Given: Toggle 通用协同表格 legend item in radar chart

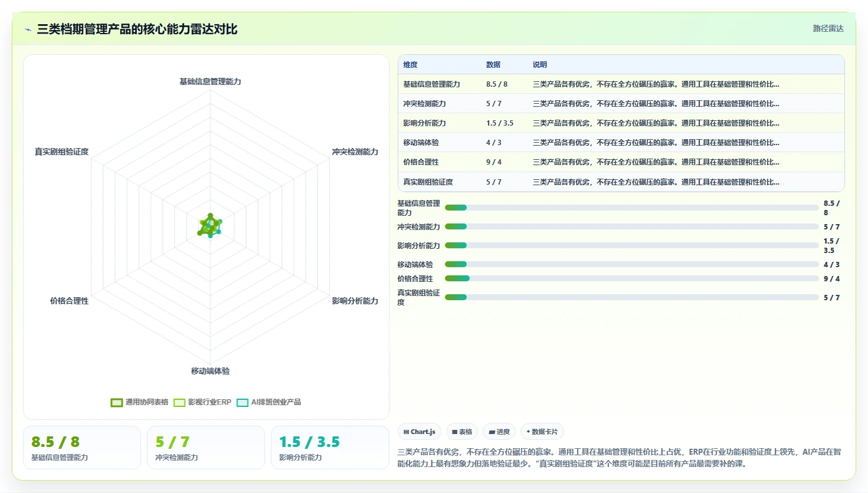Looking at the screenshot, I should tap(140, 402).
